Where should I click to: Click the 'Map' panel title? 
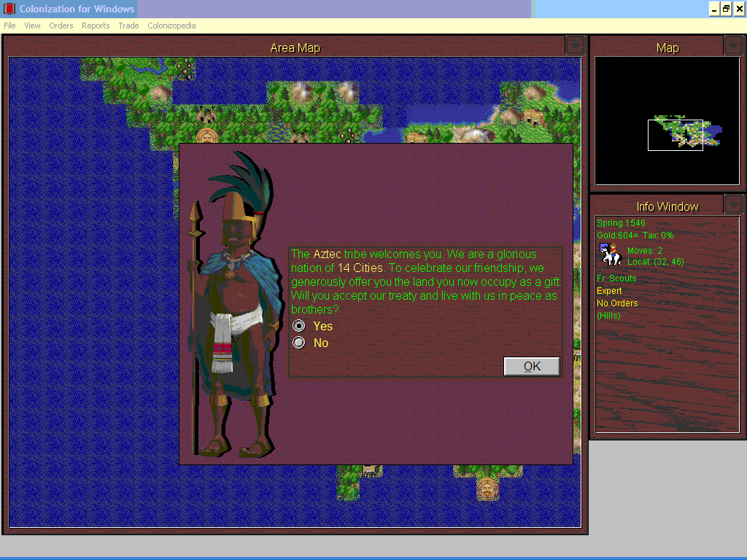pos(667,47)
